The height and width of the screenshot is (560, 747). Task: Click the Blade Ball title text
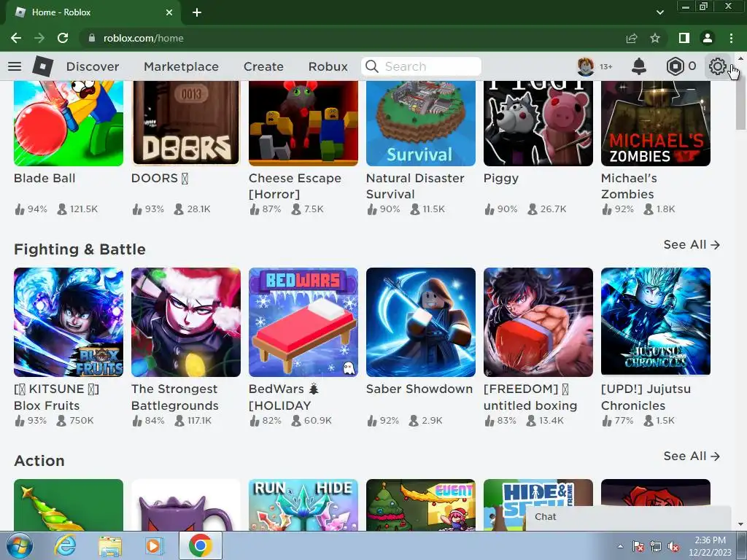tap(44, 178)
